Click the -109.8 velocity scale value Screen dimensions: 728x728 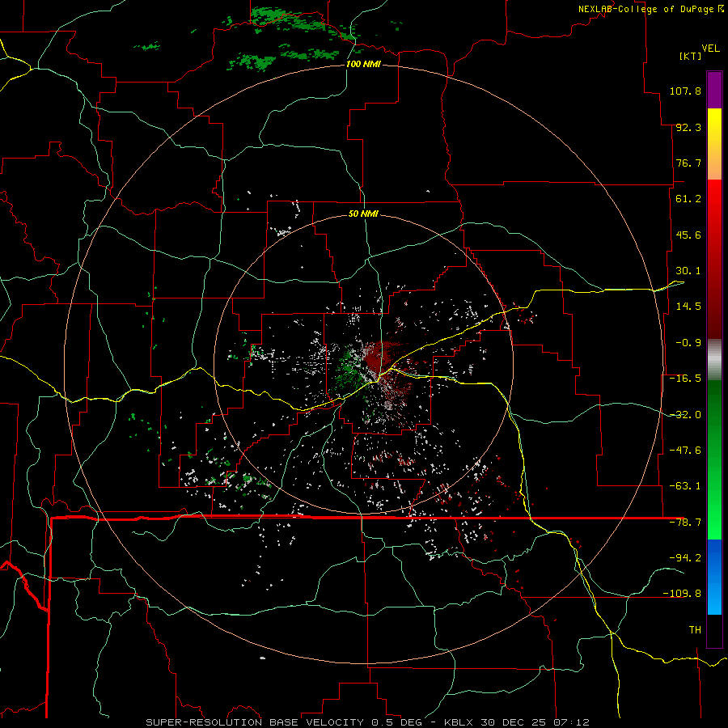tap(682, 594)
